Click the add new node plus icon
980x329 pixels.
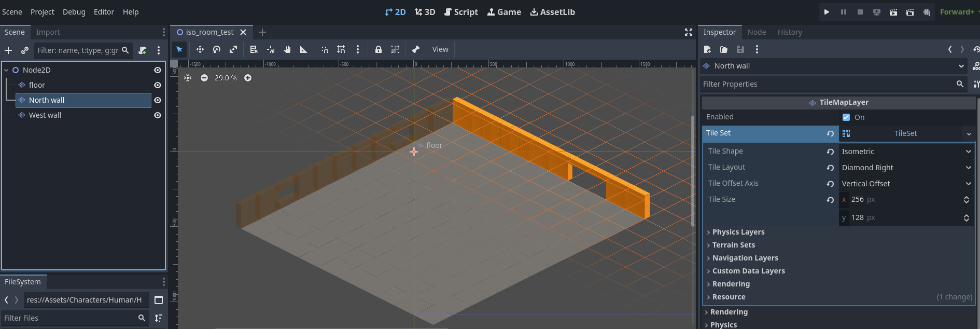(x=8, y=50)
